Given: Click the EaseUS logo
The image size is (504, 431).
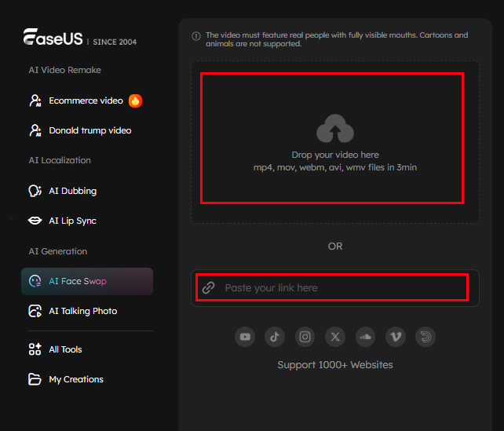Looking at the screenshot, I should [x=53, y=37].
